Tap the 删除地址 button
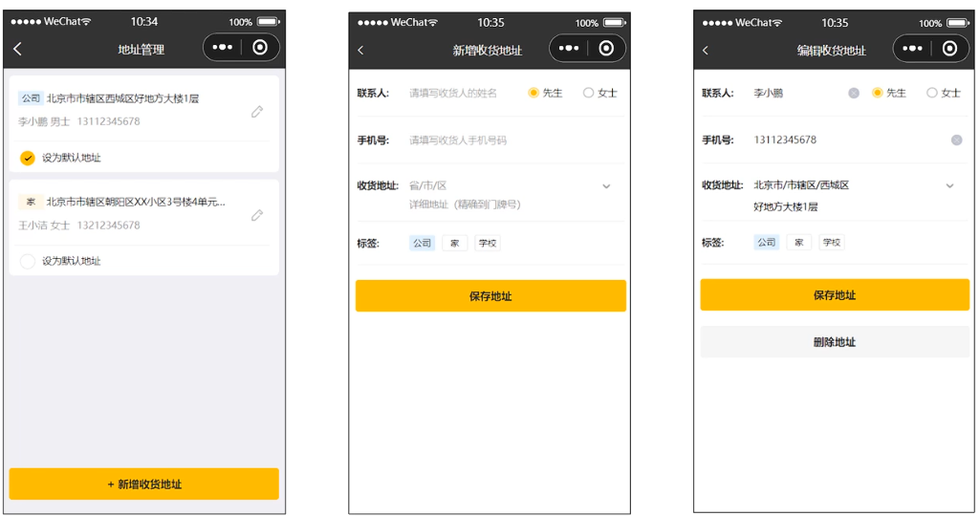Screen dimensions: 980x516 tap(834, 342)
